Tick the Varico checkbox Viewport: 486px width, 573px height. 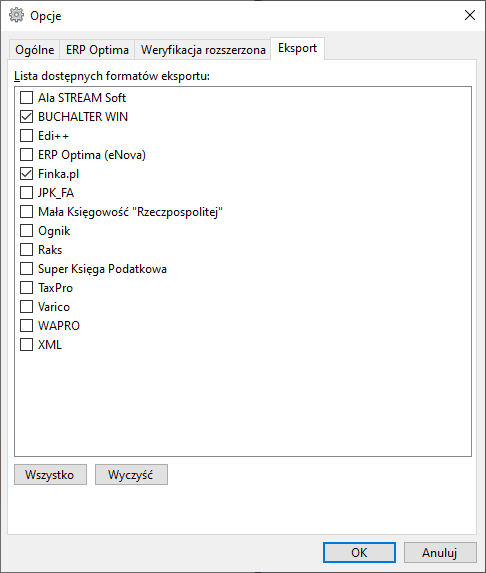pyautogui.click(x=26, y=307)
